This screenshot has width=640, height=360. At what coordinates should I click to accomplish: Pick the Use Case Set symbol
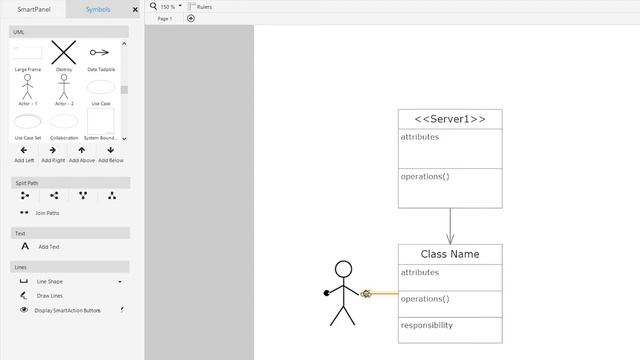[x=27, y=121]
